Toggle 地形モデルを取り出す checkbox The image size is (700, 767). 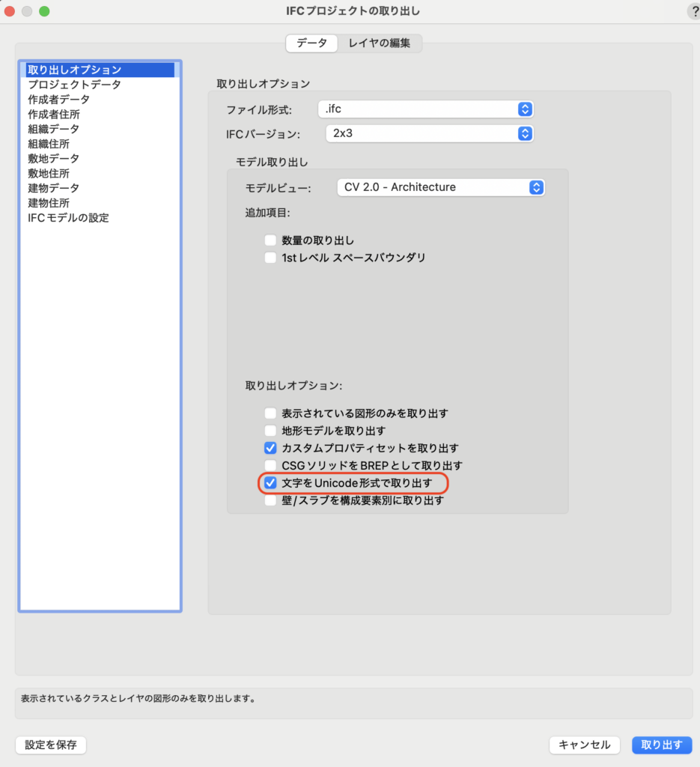[270, 431]
